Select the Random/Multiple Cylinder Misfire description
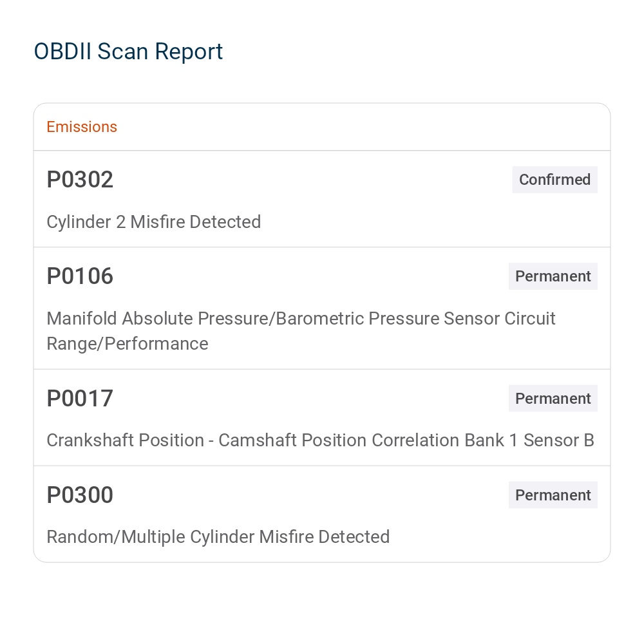The height and width of the screenshot is (644, 644). tap(218, 537)
